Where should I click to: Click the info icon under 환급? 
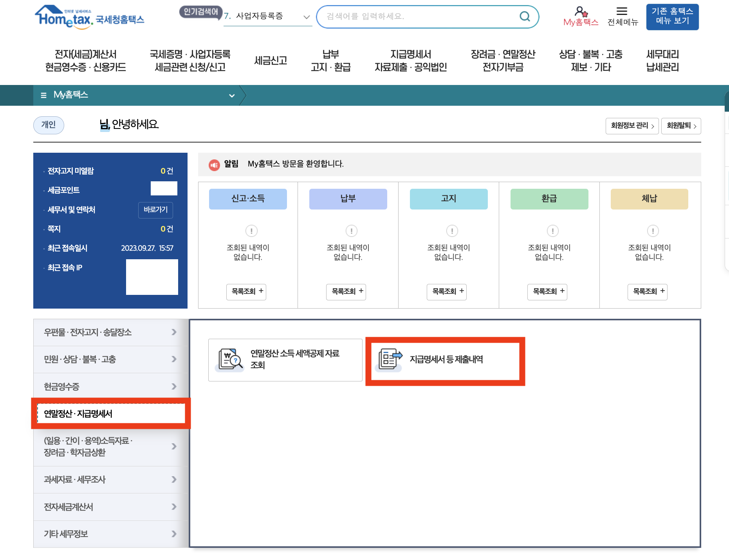(x=553, y=231)
